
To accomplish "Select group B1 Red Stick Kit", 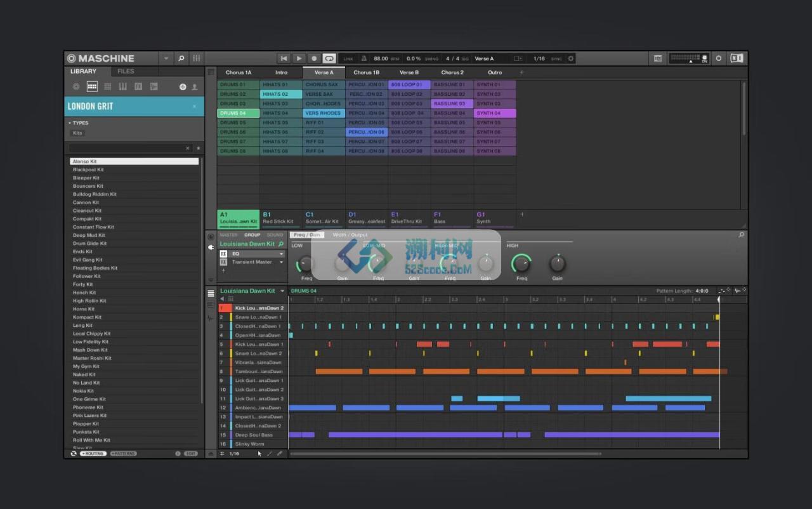I will click(x=281, y=218).
